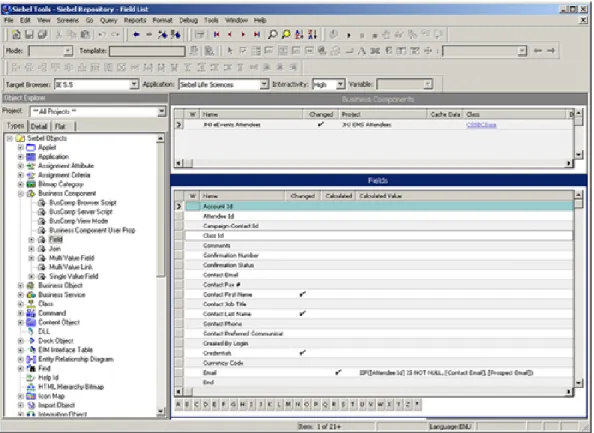Image resolution: width=594 pixels, height=433 pixels.
Task: Click the Sort Ascending icon
Action: click(x=299, y=34)
